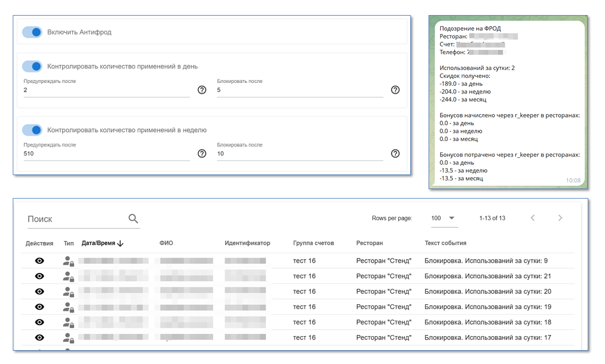
Task: Go to previous page of events
Action: 532,218
